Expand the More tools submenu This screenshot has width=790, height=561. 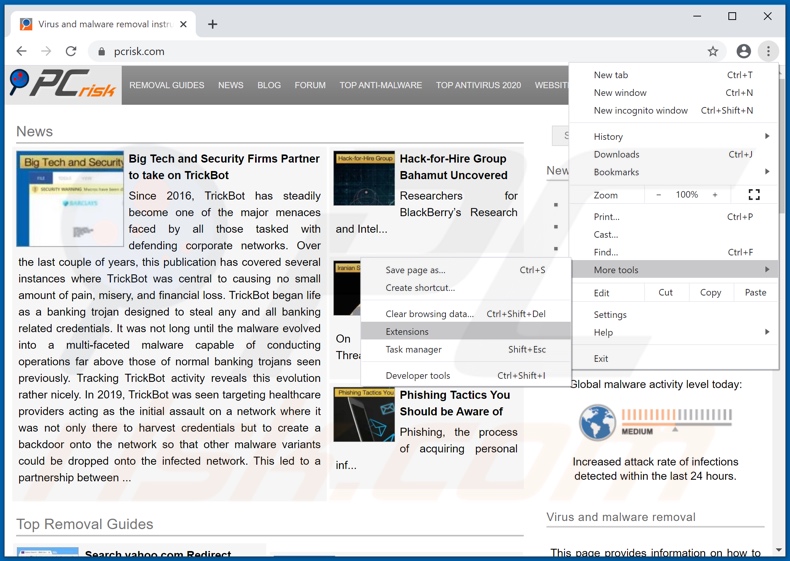coord(674,270)
